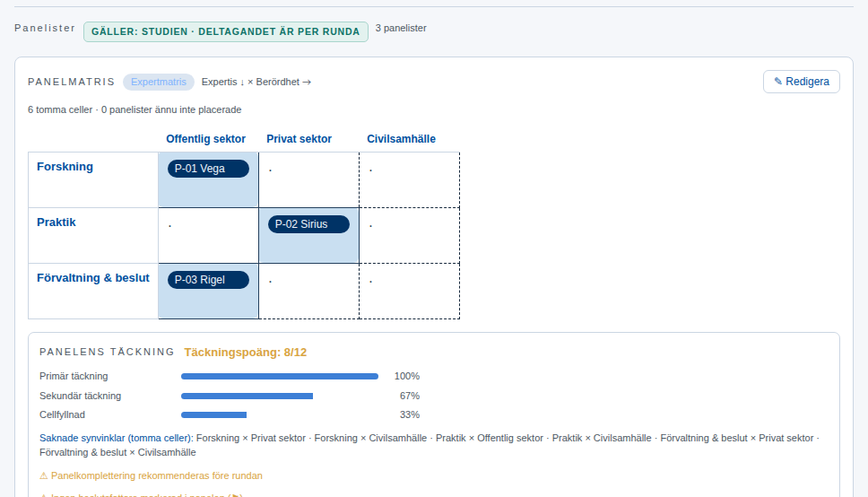Click the Sekundär täckning progress bar

click(x=280, y=397)
